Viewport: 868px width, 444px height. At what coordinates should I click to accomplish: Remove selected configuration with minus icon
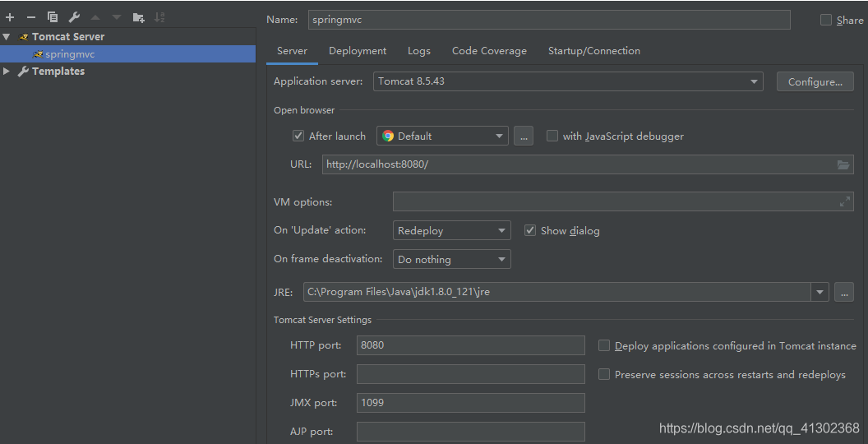[31, 17]
